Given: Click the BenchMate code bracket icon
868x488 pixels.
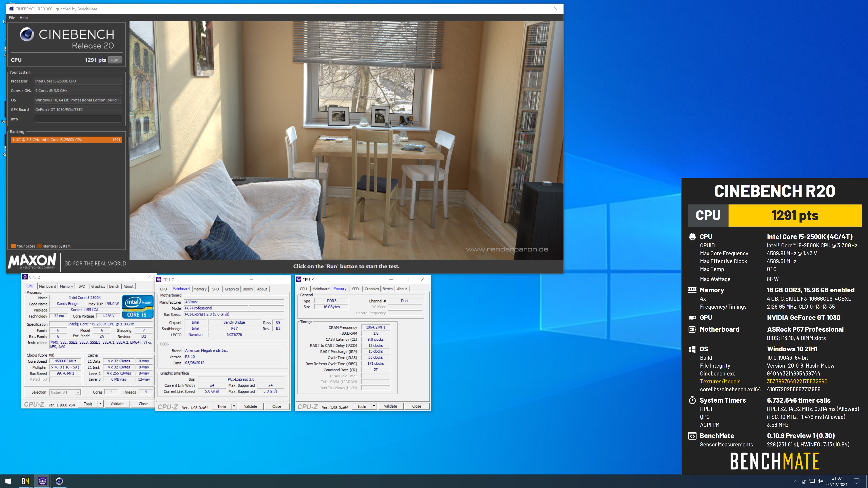Looking at the screenshot, I should [x=692, y=436].
